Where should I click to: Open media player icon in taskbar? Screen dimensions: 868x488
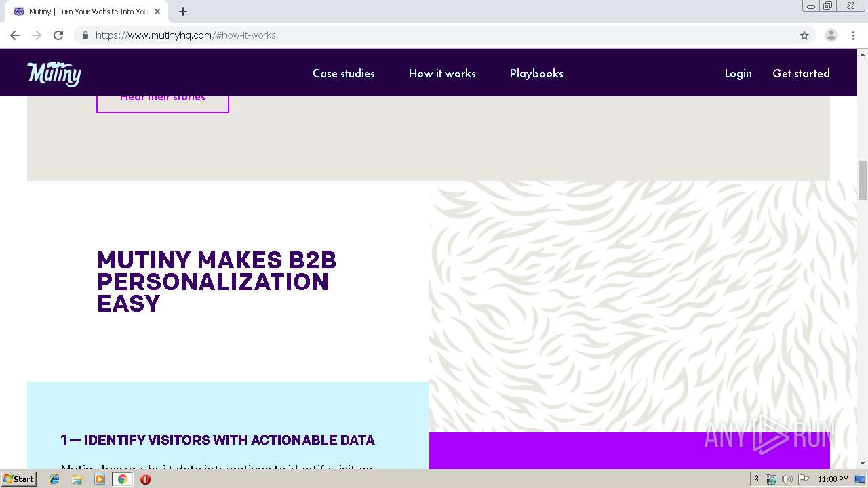tap(100, 479)
